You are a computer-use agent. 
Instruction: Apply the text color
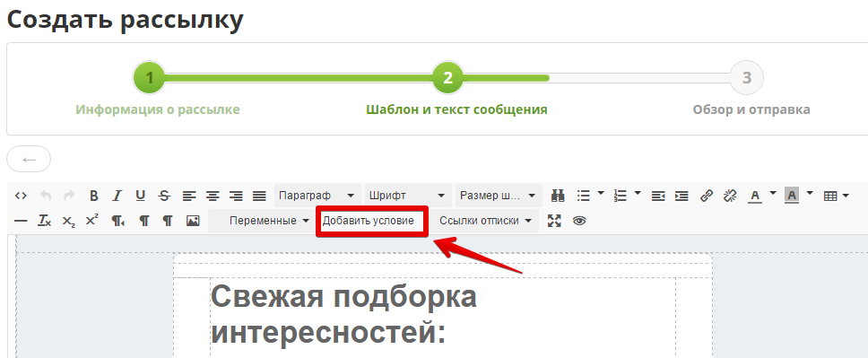(x=755, y=196)
